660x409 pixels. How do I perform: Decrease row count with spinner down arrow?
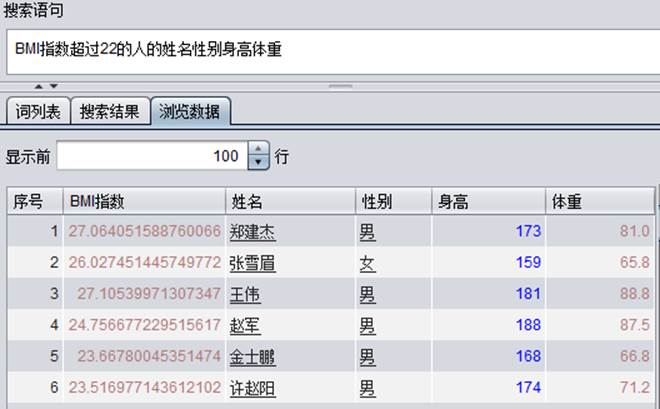coord(258,163)
